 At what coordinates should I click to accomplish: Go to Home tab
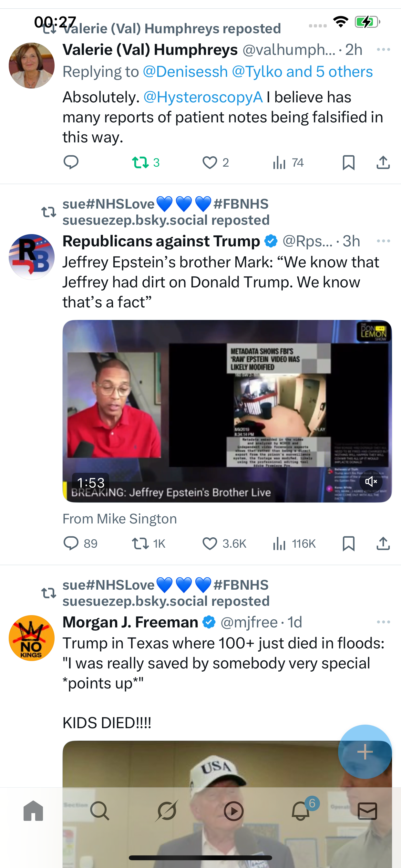click(x=33, y=811)
